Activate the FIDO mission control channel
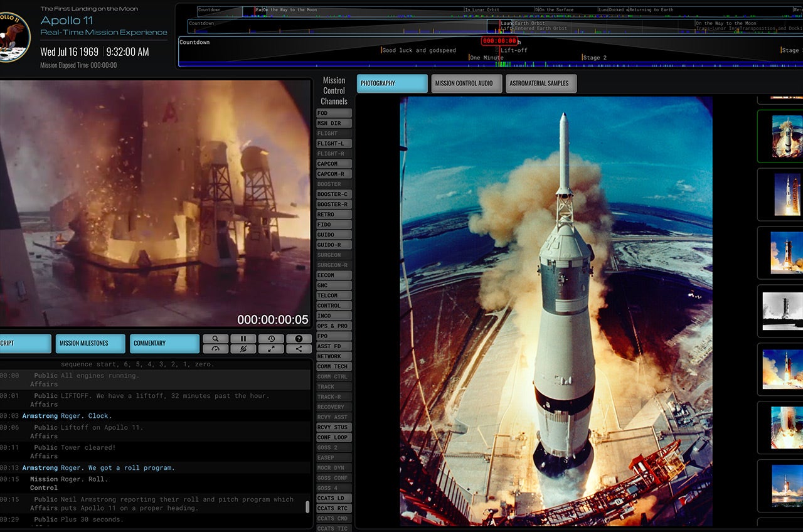This screenshot has height=532, width=803. [x=332, y=224]
